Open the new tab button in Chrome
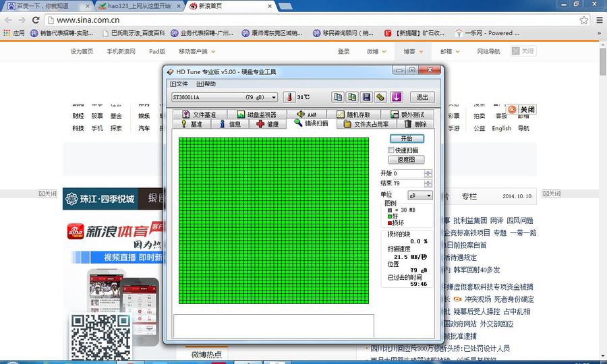 (x=285, y=6)
